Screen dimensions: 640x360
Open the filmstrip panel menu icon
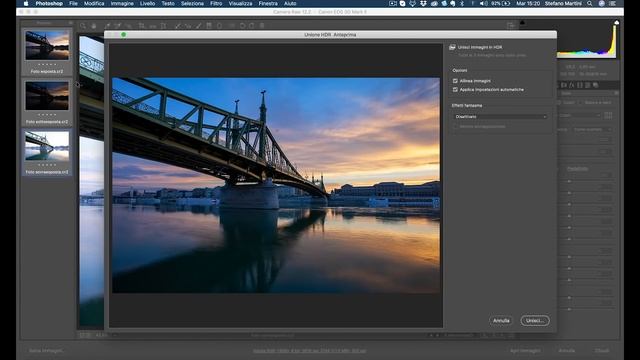point(71,23)
